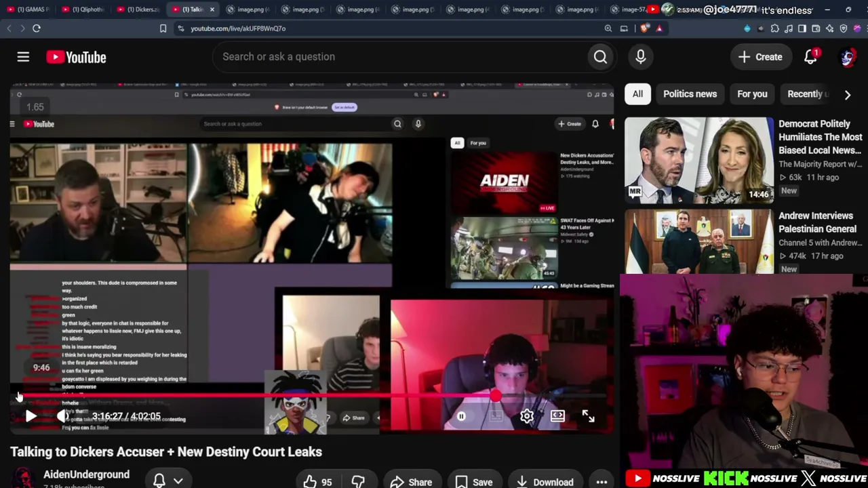Start voice search with the microphone
The height and width of the screenshot is (488, 868).
coord(641,57)
